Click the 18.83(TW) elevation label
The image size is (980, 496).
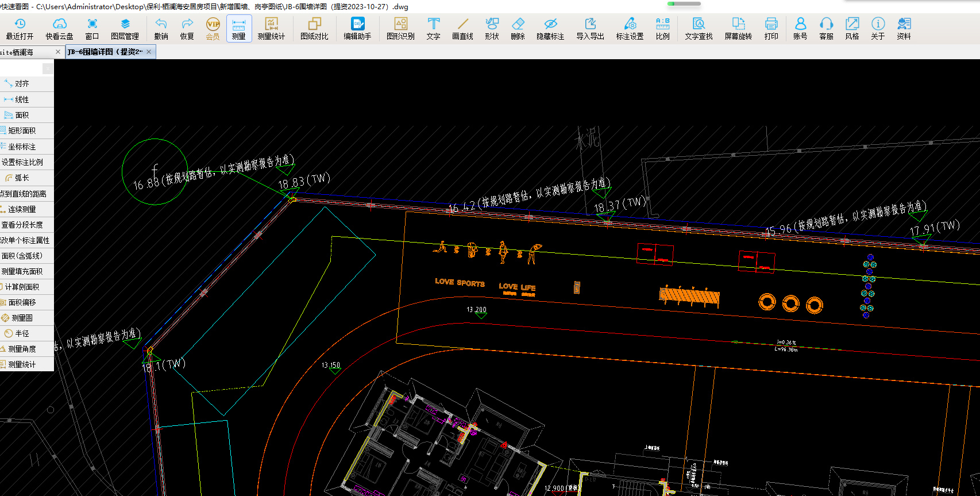[x=304, y=182]
